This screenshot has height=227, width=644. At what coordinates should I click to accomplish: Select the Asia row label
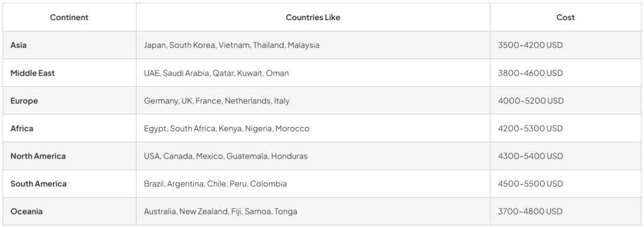tap(18, 45)
